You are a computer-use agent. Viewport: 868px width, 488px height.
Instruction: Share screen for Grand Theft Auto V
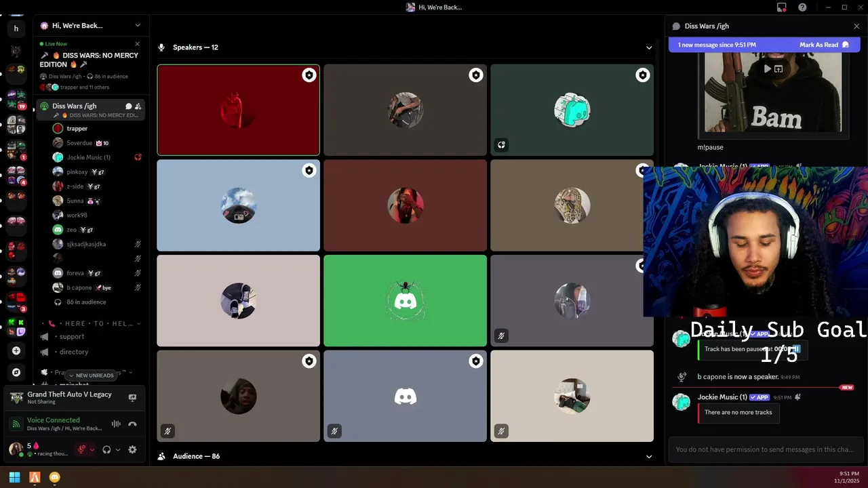point(132,398)
